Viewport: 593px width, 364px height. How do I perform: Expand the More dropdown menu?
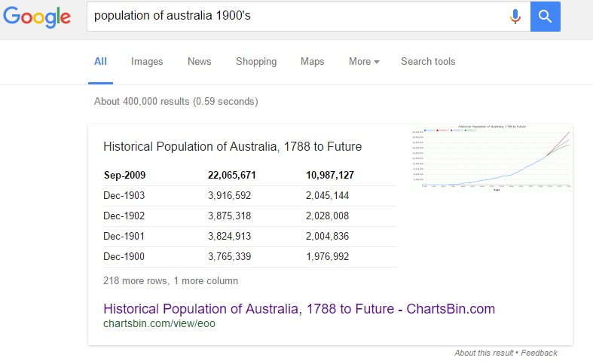tap(364, 62)
